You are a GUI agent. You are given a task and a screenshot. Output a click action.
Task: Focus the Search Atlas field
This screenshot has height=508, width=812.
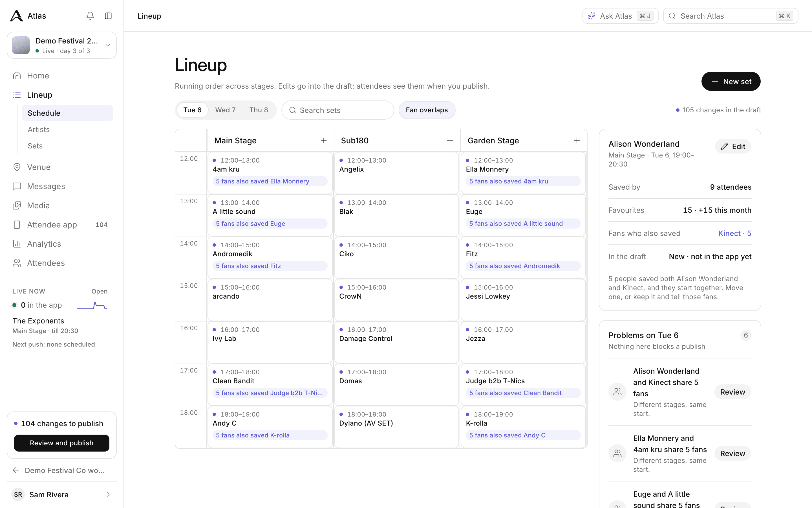(x=731, y=16)
